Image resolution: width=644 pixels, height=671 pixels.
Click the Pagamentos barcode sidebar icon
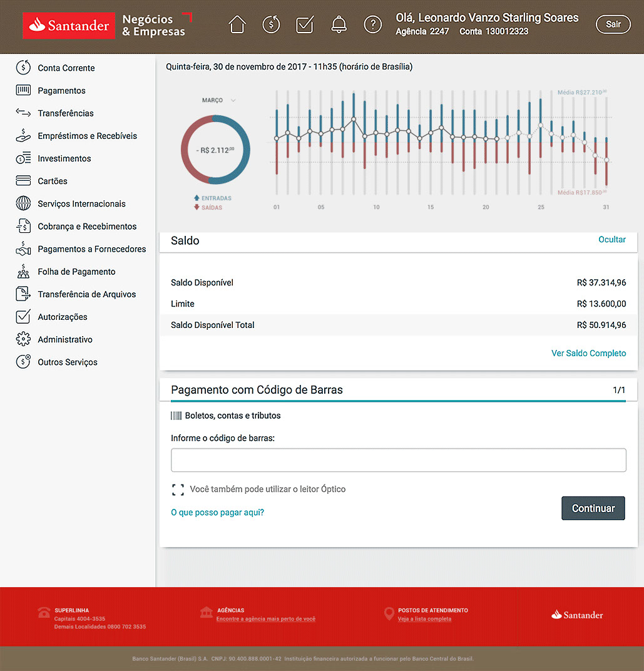pyautogui.click(x=23, y=90)
